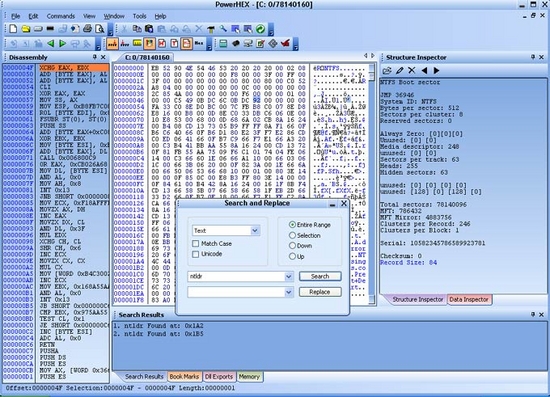Switch to the Book Marks tab
550x397 pixels.
(x=184, y=377)
